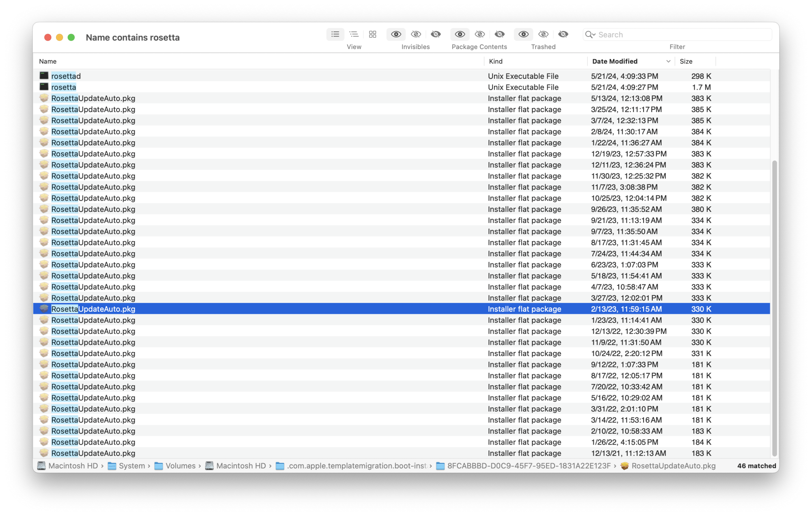The image size is (812, 516).
Task: Hide trashed items using the rightmost eye
Action: [x=563, y=35]
